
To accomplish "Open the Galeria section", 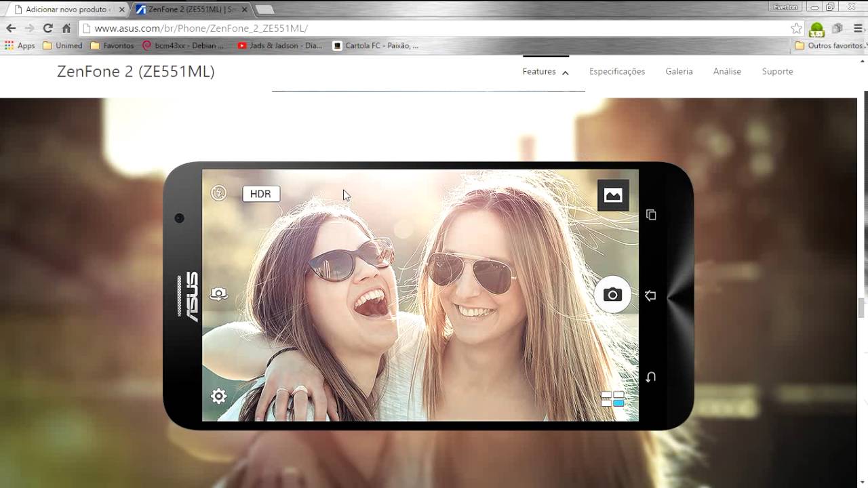I will coord(679,71).
